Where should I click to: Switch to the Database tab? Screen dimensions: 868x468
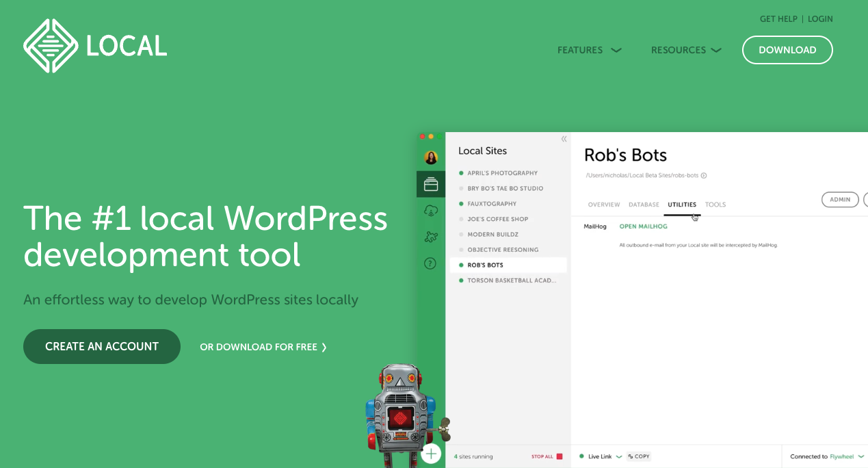pyautogui.click(x=644, y=205)
